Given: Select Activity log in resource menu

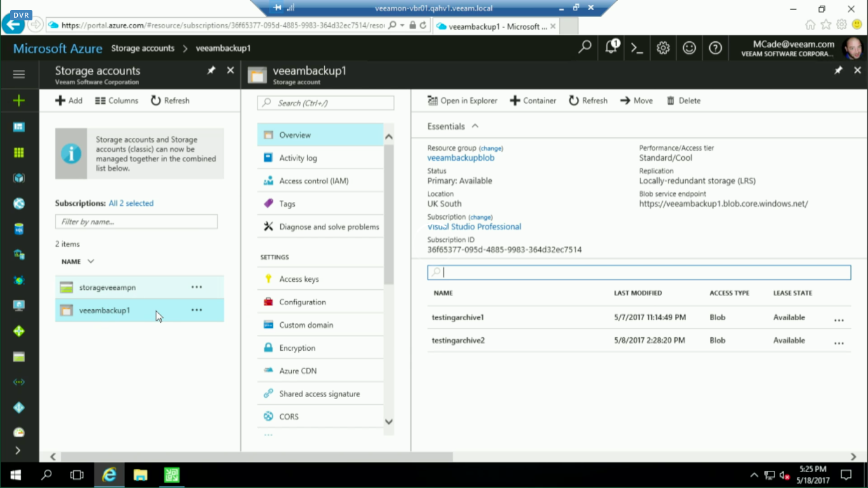Looking at the screenshot, I should click(297, 158).
